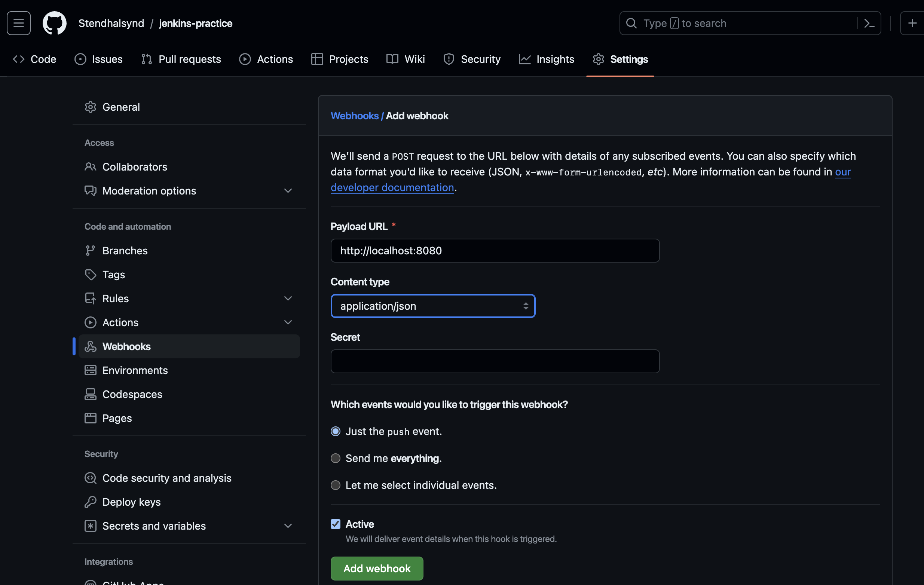Click the Codespaces icon in sidebar
Image resolution: width=924 pixels, height=585 pixels.
(x=90, y=394)
